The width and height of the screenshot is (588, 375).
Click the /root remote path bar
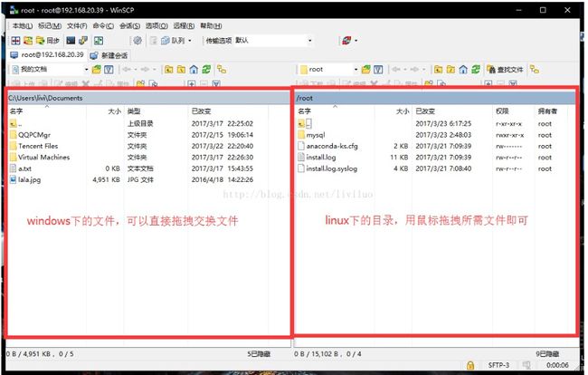(435, 98)
